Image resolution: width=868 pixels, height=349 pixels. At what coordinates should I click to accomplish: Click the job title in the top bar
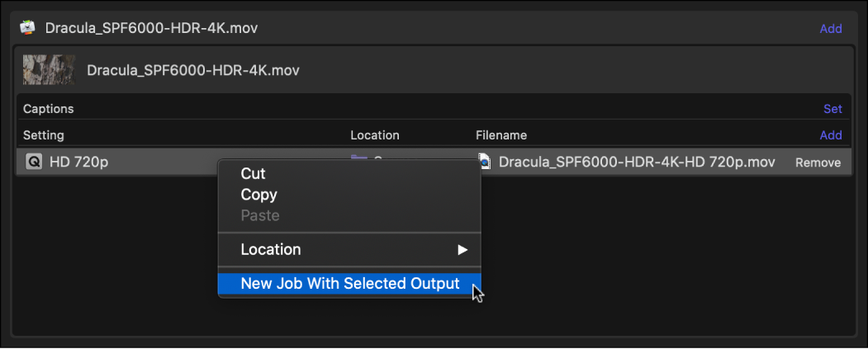coord(151,28)
